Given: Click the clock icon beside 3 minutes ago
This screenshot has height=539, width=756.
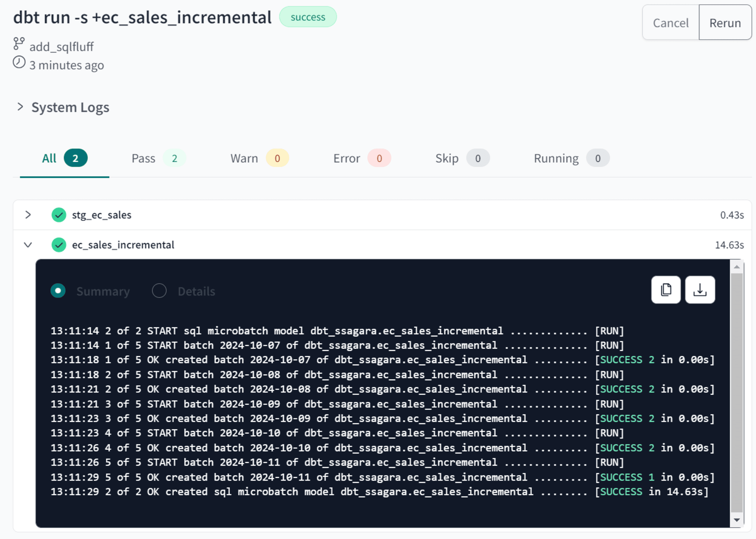Looking at the screenshot, I should pyautogui.click(x=19, y=62).
